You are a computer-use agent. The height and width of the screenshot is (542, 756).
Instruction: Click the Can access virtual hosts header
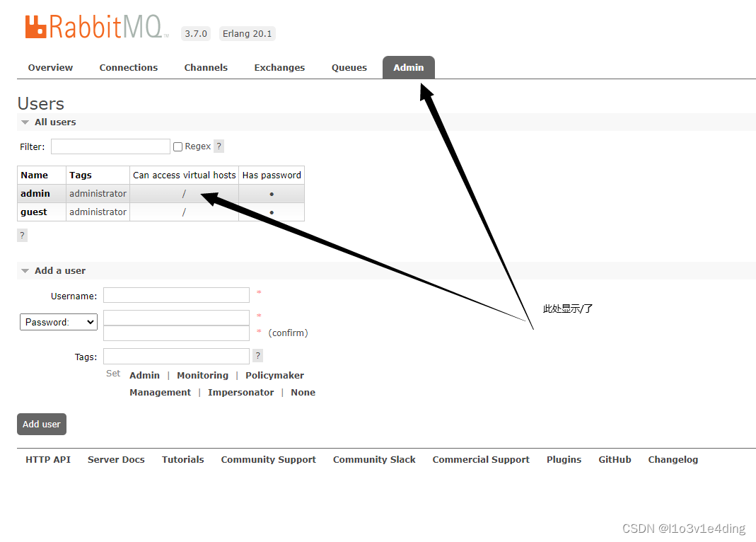pyautogui.click(x=184, y=175)
